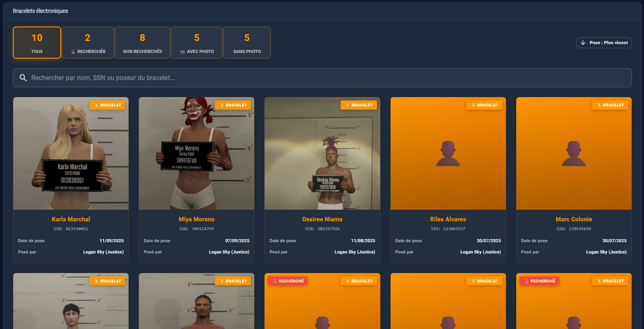The width and height of the screenshot is (644, 329).
Task: Click Marc Colonie placeholder avatar icon
Action: pos(573,153)
